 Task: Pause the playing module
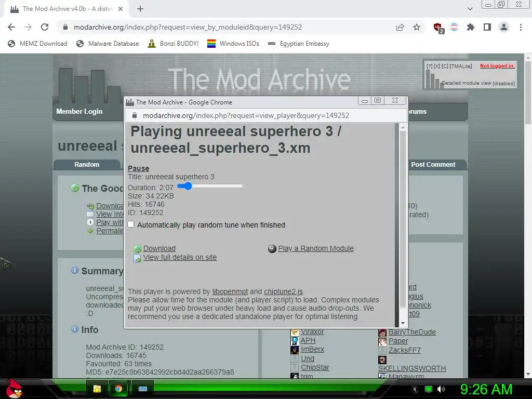coord(138,168)
